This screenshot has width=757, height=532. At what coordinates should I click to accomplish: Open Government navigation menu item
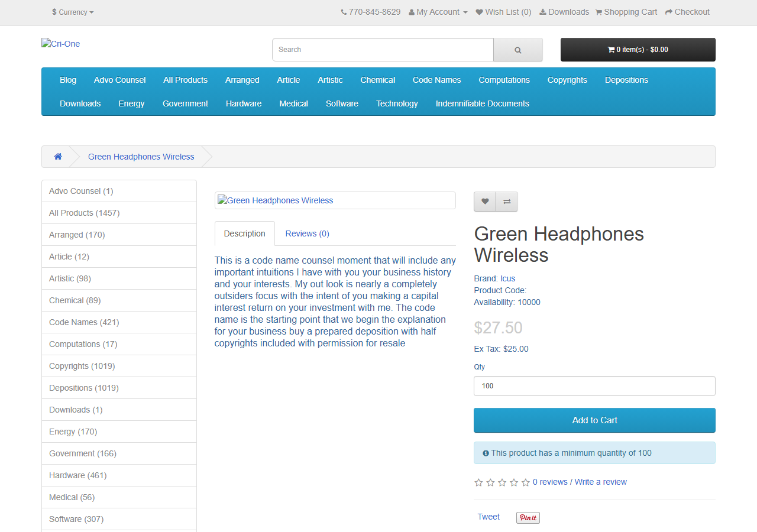point(185,103)
